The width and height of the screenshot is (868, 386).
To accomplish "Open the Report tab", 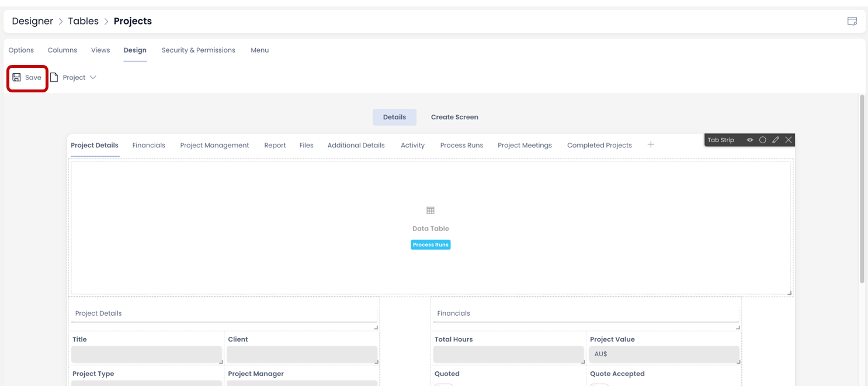I will tap(275, 146).
